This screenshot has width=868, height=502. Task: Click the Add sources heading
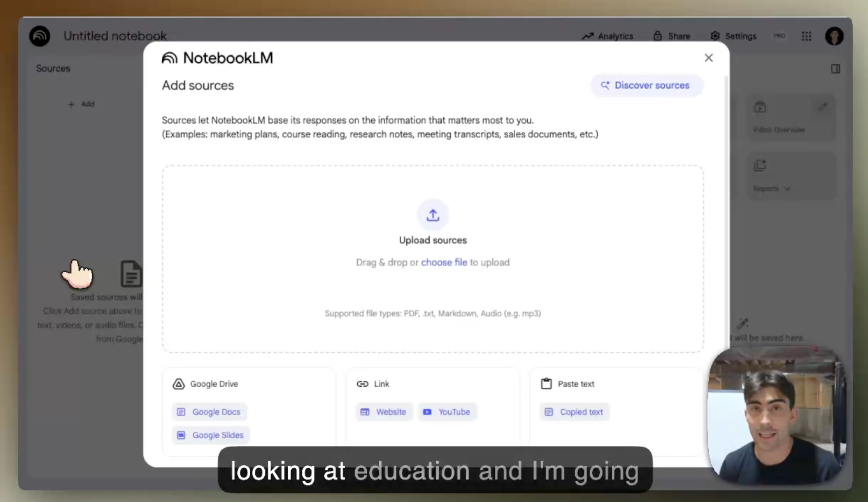pos(198,86)
